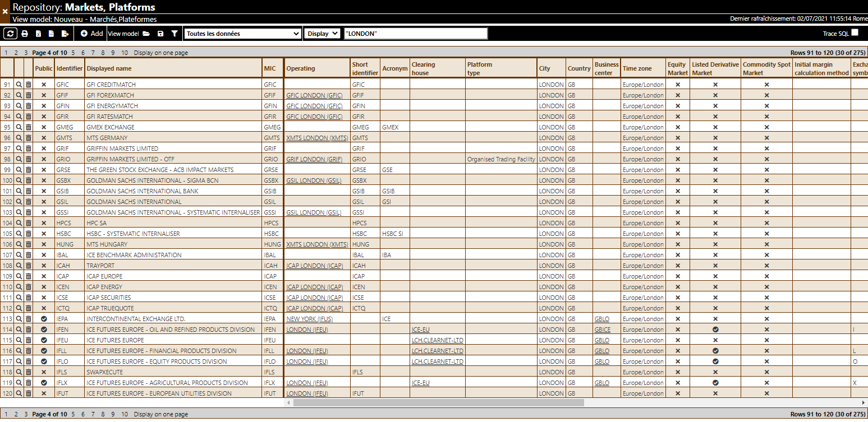Click the horizontal scrollbar thumb
This screenshot has width=868, height=422.
click(x=438, y=402)
